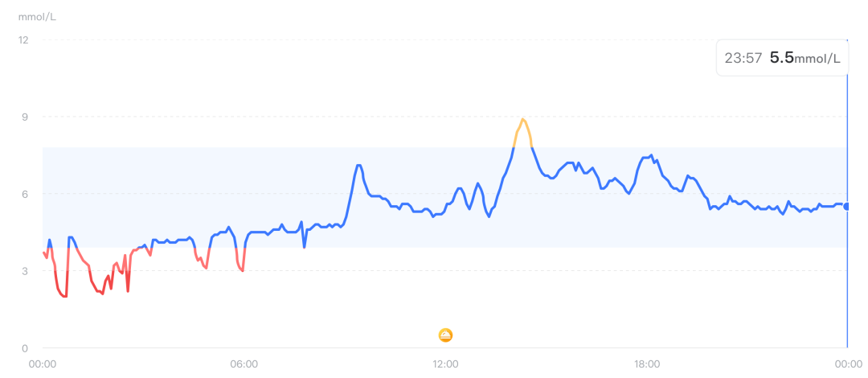Click the 23:57 timestamp in the tooltip
868x378 pixels.
(x=743, y=58)
